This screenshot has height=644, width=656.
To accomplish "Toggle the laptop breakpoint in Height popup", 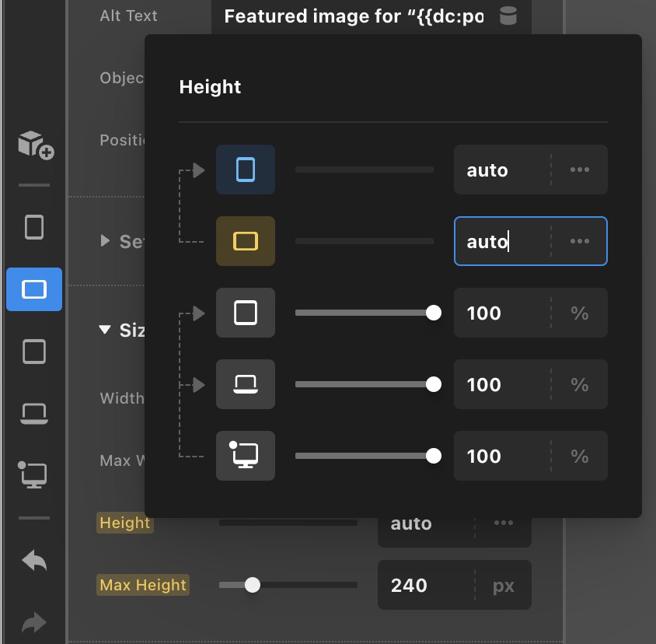I will pos(246,384).
